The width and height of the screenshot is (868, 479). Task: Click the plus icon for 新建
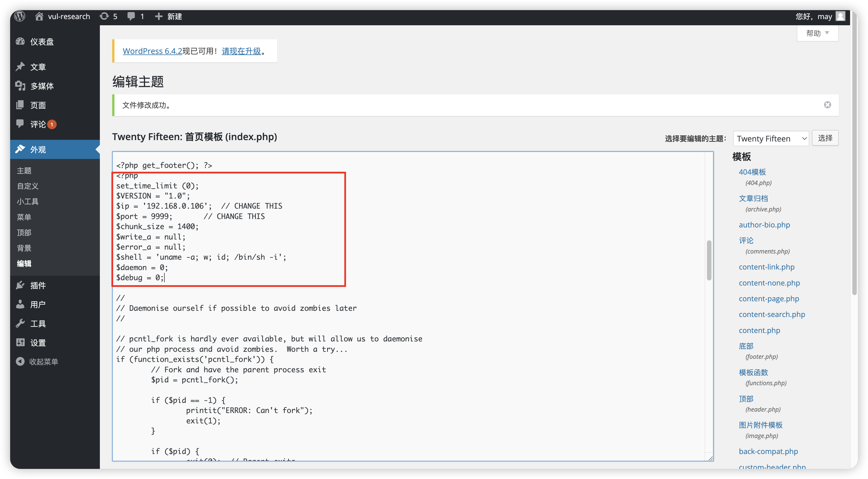click(x=159, y=16)
